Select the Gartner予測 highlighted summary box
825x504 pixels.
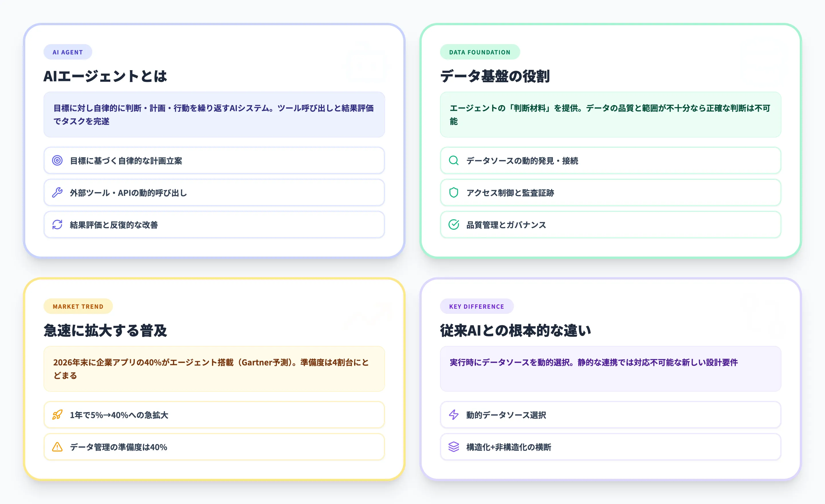click(214, 369)
